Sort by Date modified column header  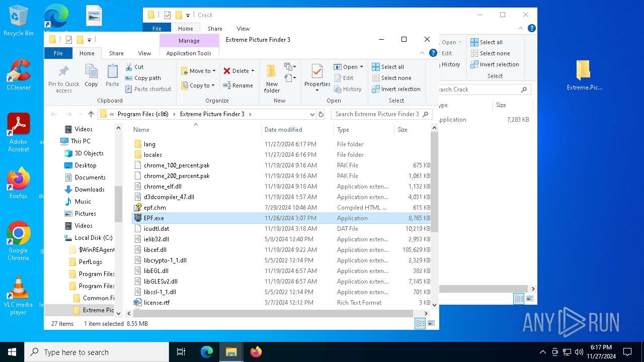(x=297, y=130)
